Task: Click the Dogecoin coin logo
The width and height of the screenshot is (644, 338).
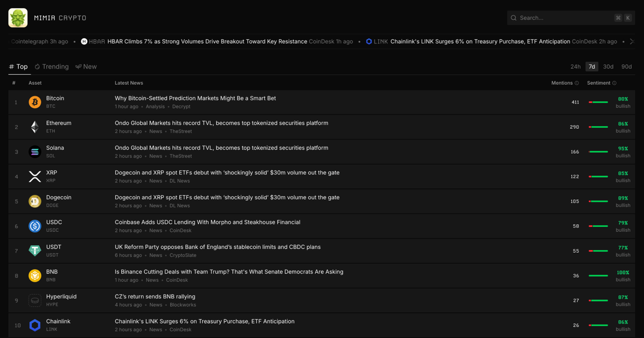Action: 35,201
